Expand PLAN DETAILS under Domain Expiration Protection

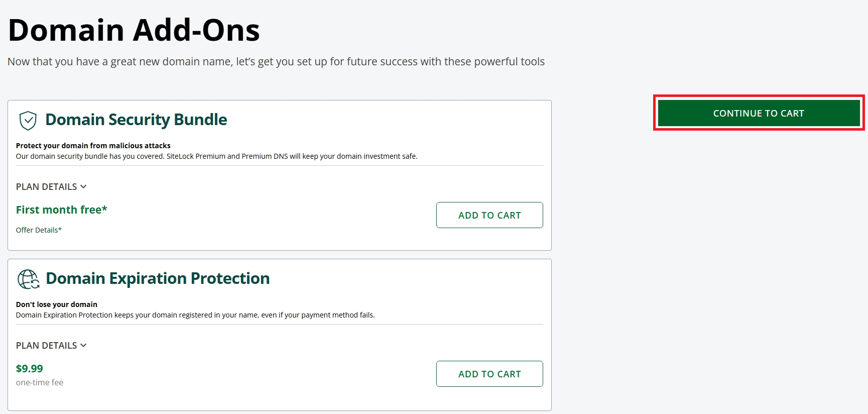pos(47,345)
